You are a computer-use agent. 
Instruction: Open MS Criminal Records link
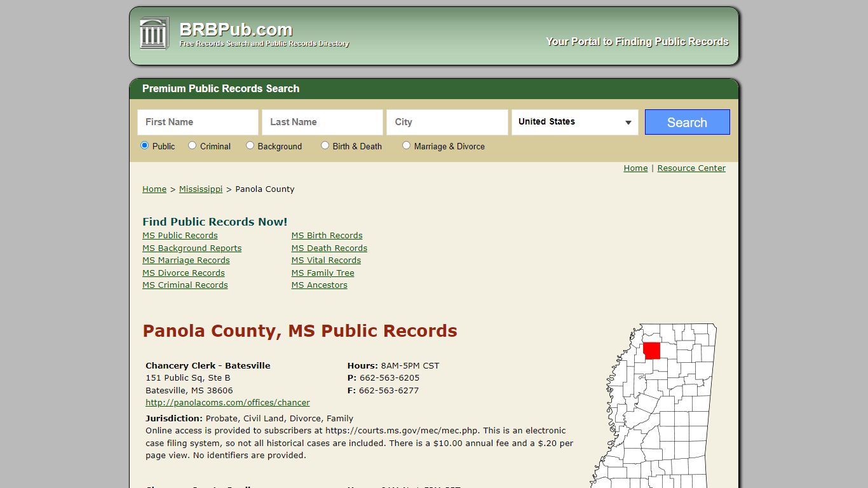[185, 285]
